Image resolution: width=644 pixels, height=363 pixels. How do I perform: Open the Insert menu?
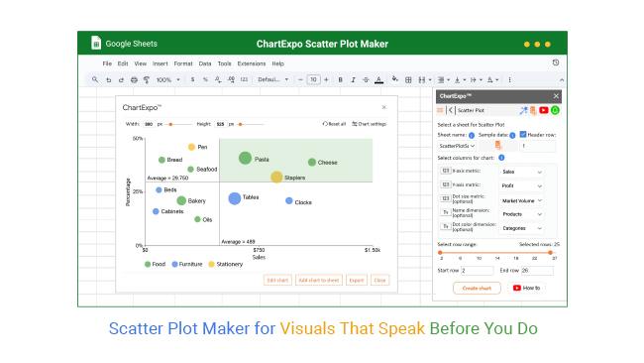(161, 63)
